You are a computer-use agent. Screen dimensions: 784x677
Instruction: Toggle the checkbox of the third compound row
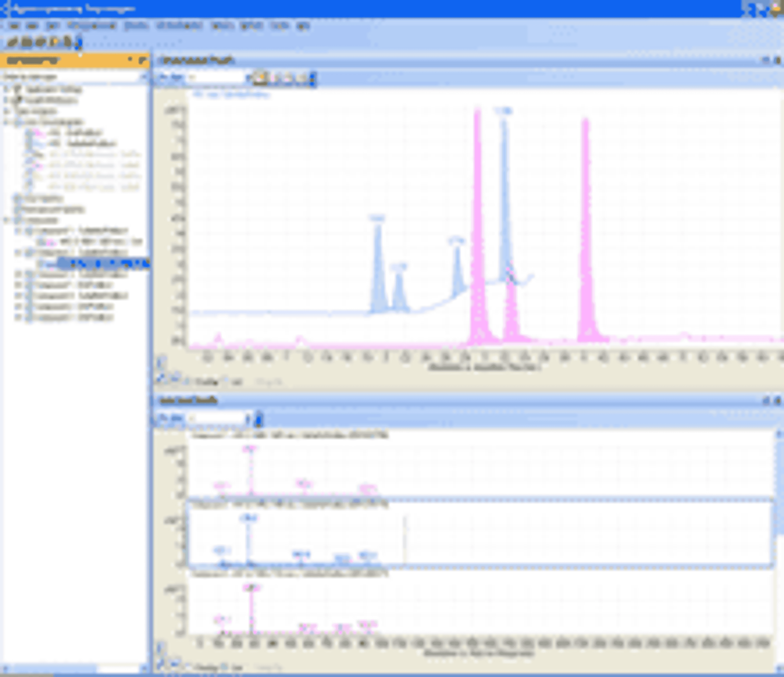pos(29,274)
